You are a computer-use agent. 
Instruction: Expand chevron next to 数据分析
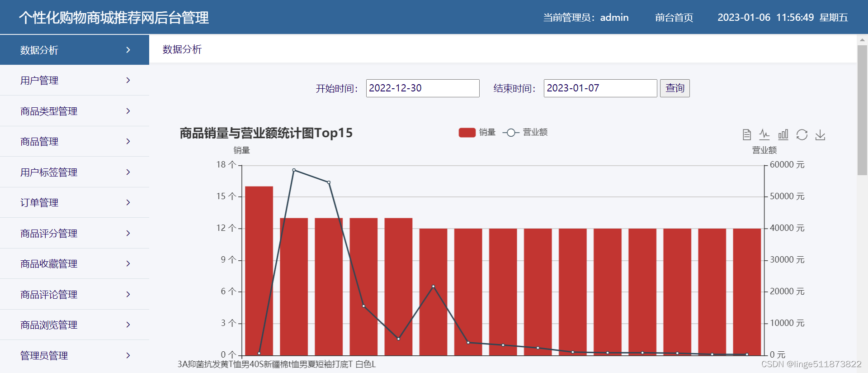(x=128, y=50)
